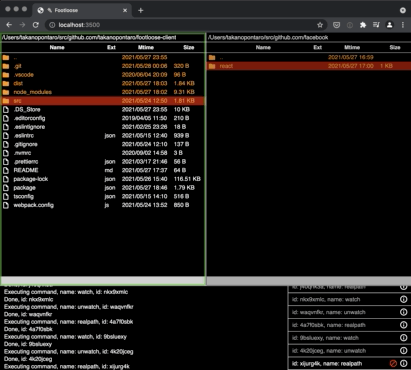This screenshot has height=370, width=411.
Task: Show info for task xijurg4k realpath
Action: tap(403, 363)
